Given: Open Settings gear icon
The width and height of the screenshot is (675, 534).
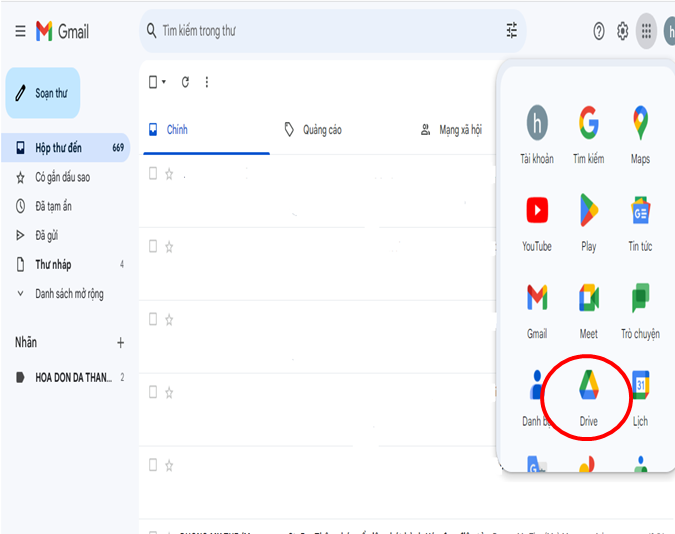Looking at the screenshot, I should click(622, 31).
